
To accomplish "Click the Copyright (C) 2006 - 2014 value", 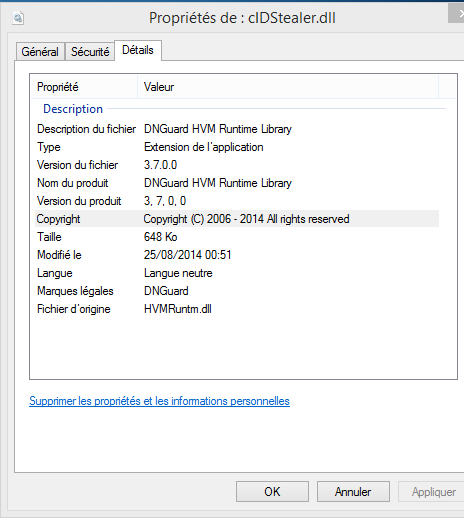I will (x=246, y=219).
